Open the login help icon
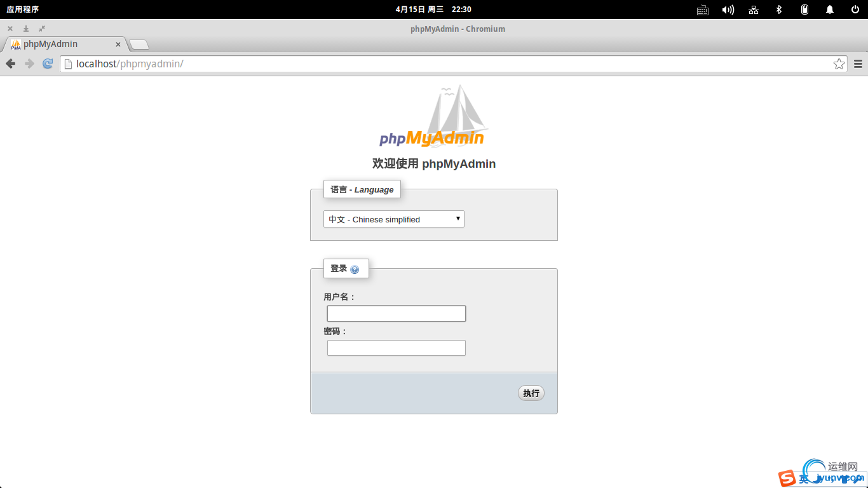The height and width of the screenshot is (488, 868). click(x=355, y=269)
